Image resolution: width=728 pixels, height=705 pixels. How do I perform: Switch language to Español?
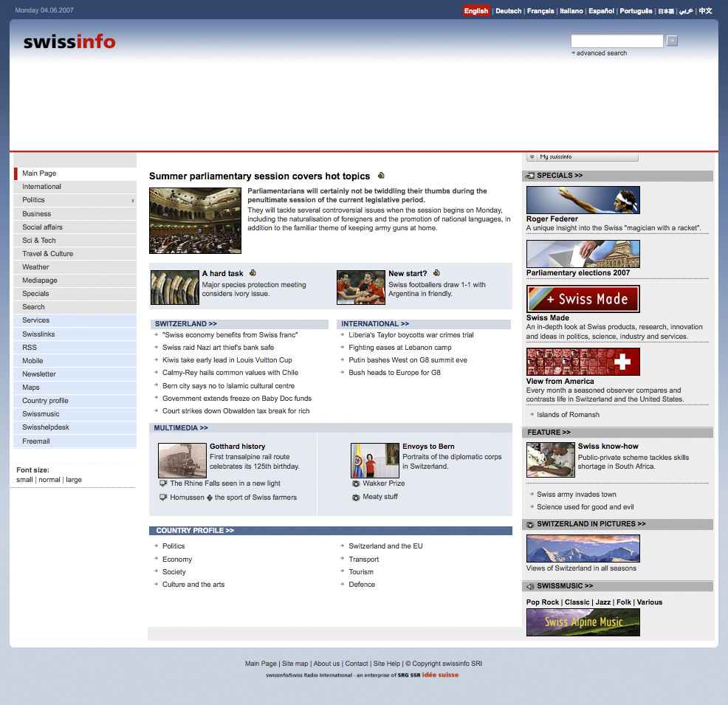coord(601,10)
